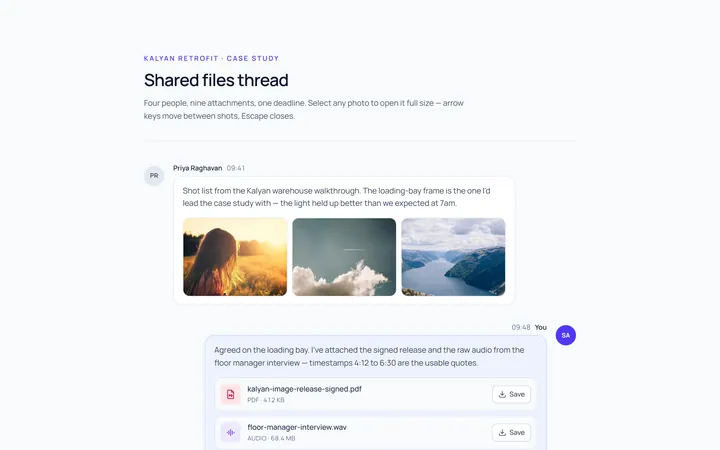Click the Kalyan Retrofit · Case Study breadcrumb
Image resolution: width=720 pixels, height=450 pixels.
211,58
